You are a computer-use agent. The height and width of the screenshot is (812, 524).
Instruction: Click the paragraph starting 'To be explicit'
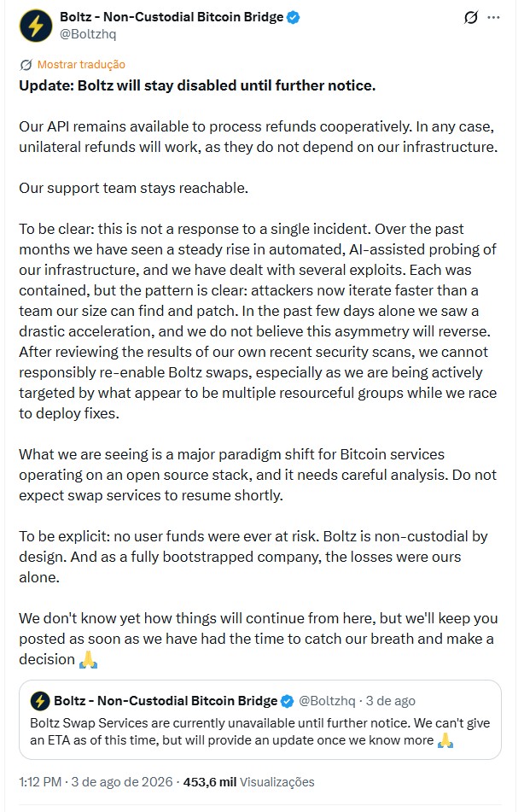tap(253, 557)
